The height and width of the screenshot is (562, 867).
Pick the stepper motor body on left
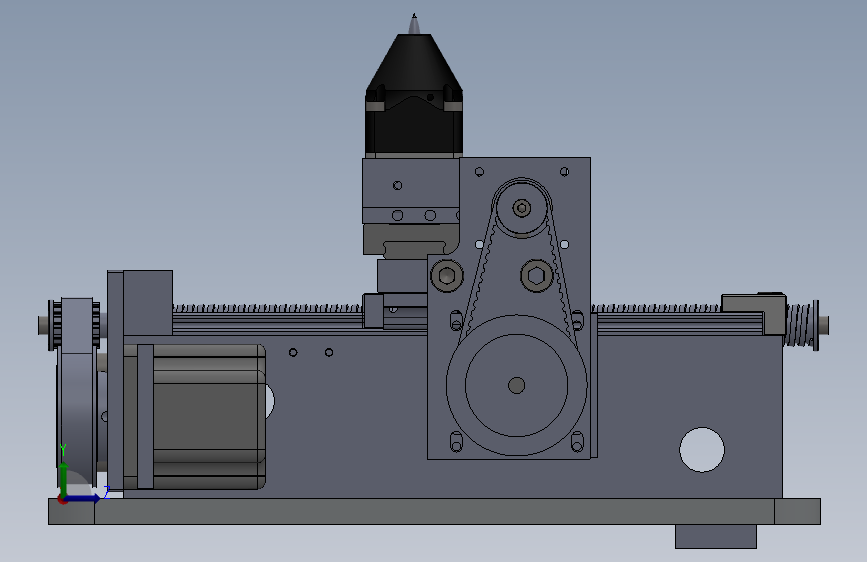(209, 417)
